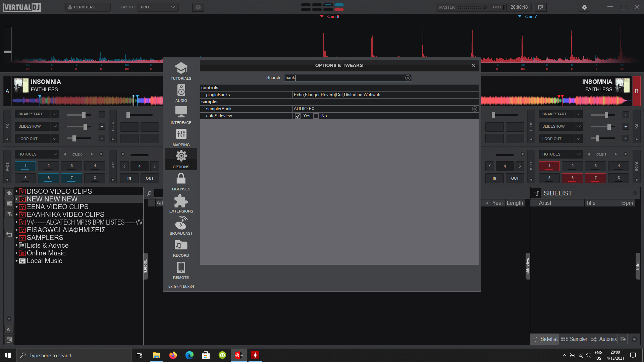Click the browser favorites star icon
Viewport: 644px width, 362px height.
tap(9, 193)
